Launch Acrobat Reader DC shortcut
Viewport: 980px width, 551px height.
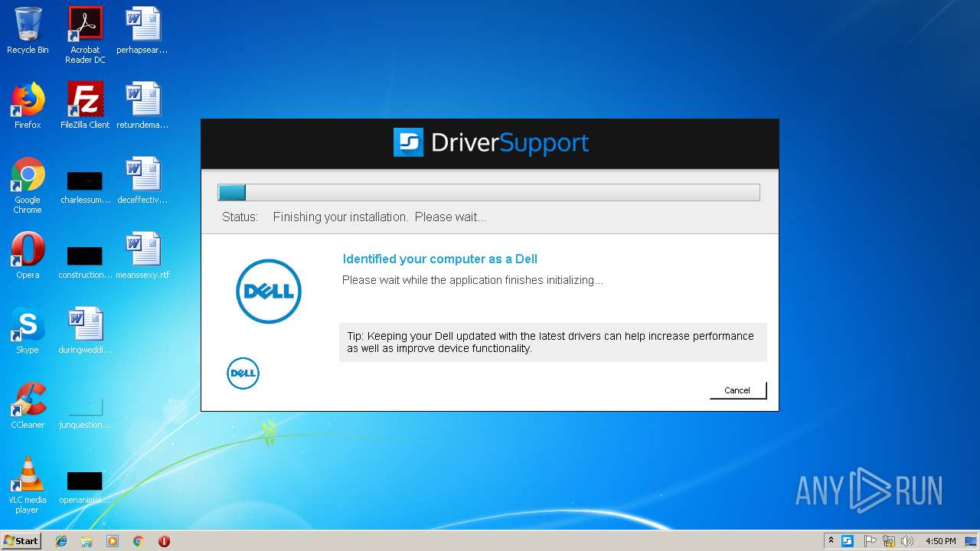click(x=85, y=35)
